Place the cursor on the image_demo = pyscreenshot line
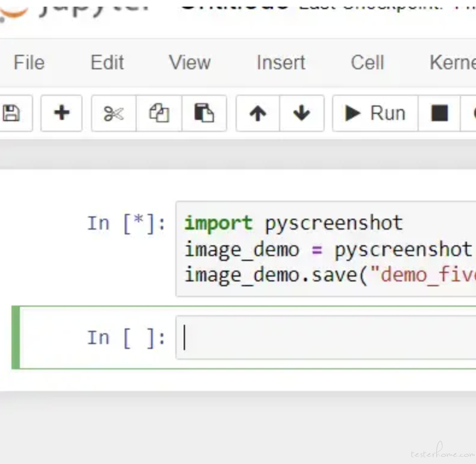The height and width of the screenshot is (464, 476). (329, 250)
